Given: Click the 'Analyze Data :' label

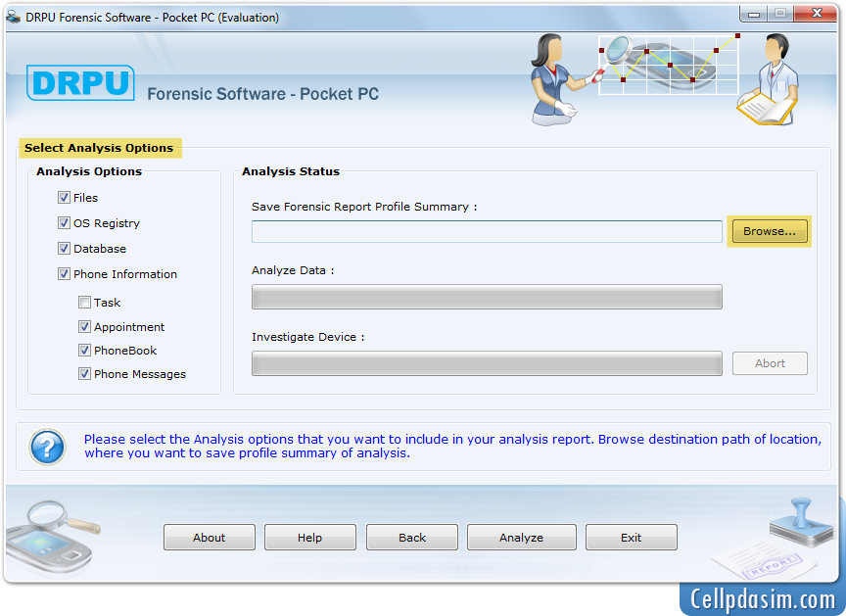Looking at the screenshot, I should coord(293,270).
